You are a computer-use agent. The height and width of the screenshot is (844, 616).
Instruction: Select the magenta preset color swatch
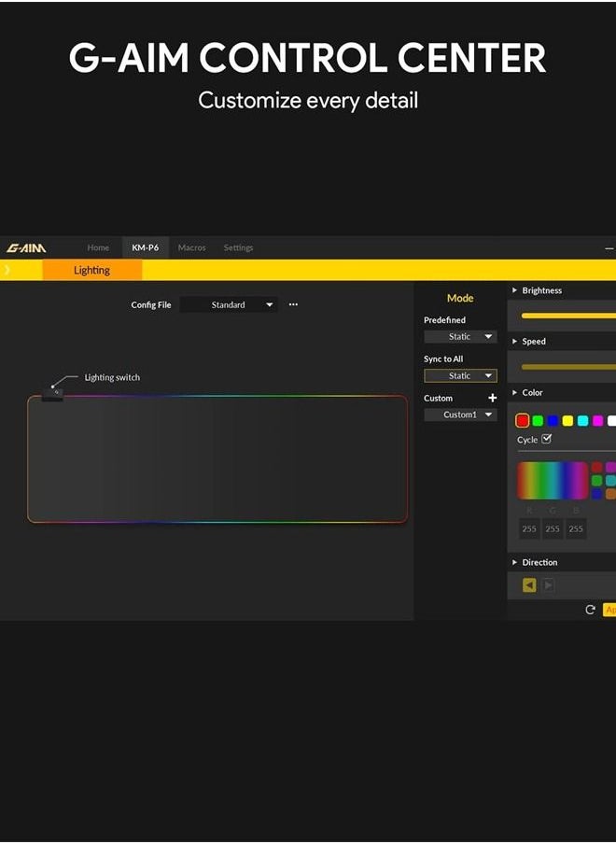597,421
